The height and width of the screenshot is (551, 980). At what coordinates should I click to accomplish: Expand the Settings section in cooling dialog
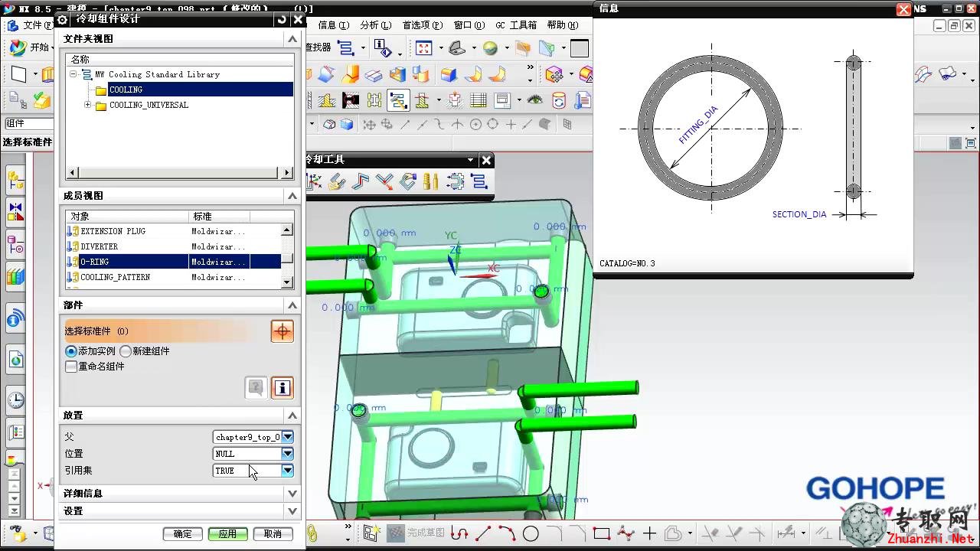point(292,511)
